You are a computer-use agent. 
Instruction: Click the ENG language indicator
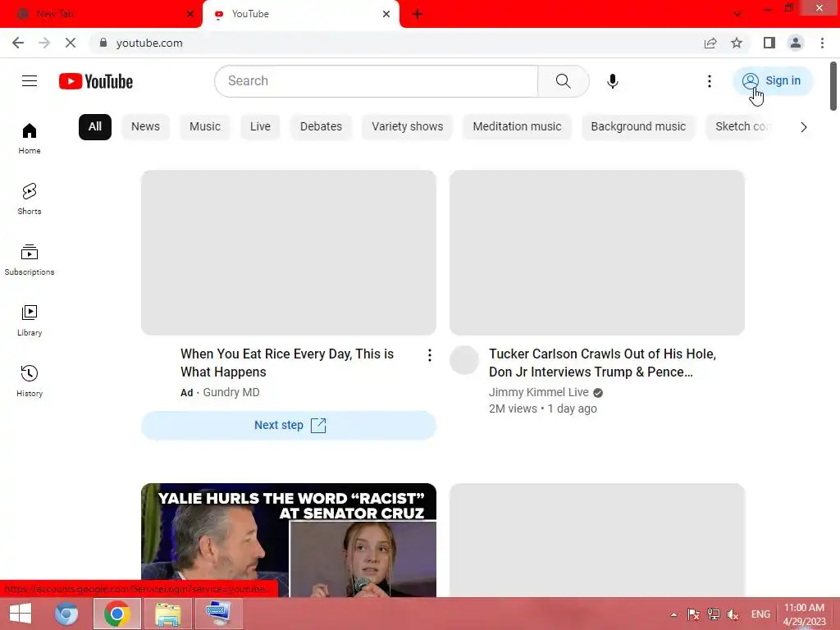(x=760, y=614)
